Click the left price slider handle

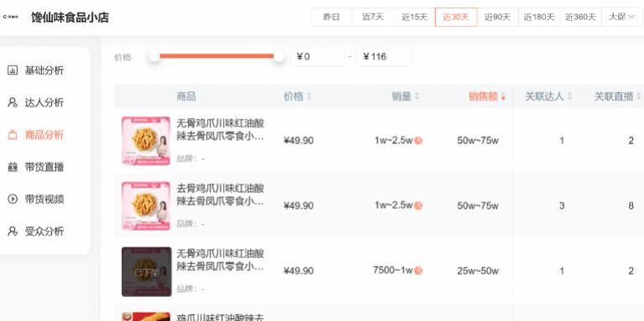(154, 56)
